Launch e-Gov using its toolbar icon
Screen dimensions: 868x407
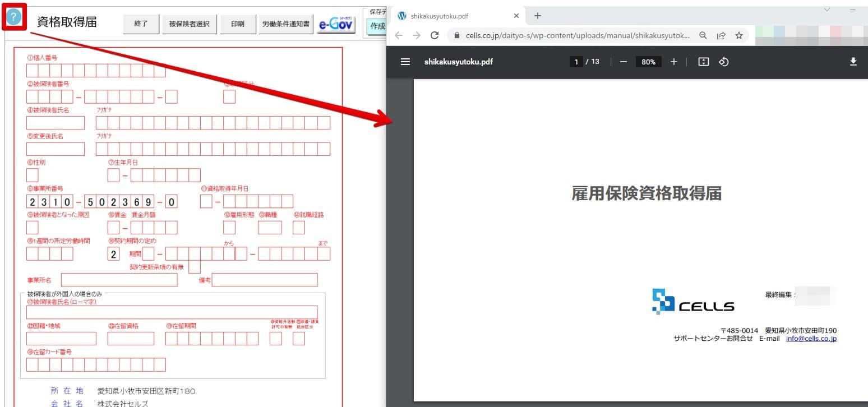tap(335, 24)
